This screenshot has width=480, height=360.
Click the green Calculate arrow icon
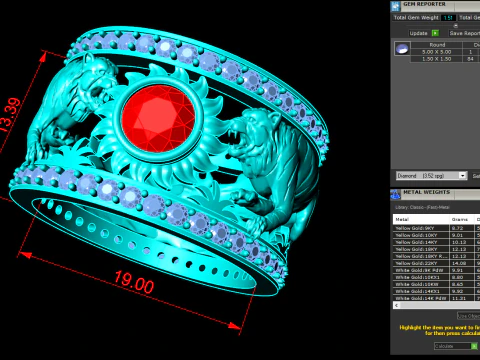click(x=474, y=346)
